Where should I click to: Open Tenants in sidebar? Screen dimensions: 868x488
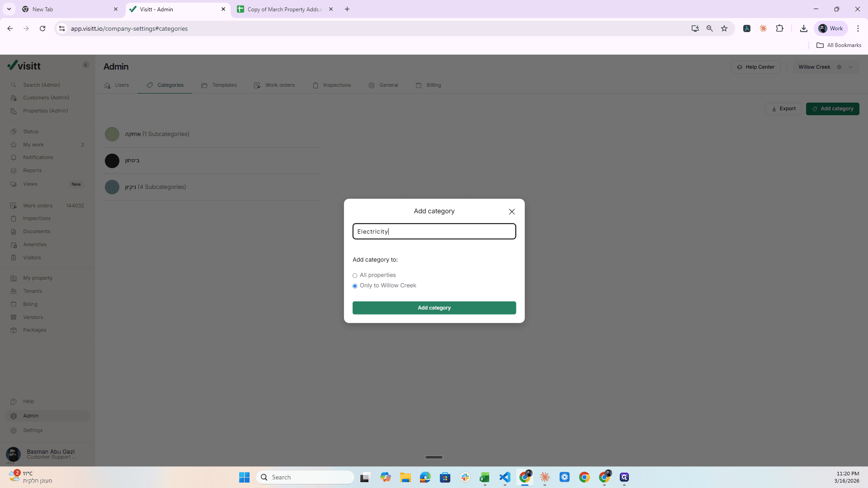pyautogui.click(x=33, y=291)
